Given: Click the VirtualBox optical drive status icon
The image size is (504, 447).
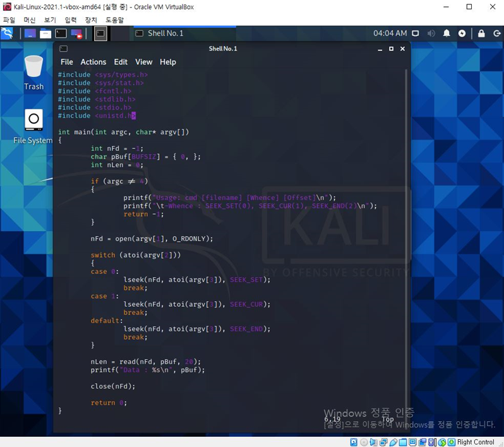Looking at the screenshot, I should coord(364,442).
